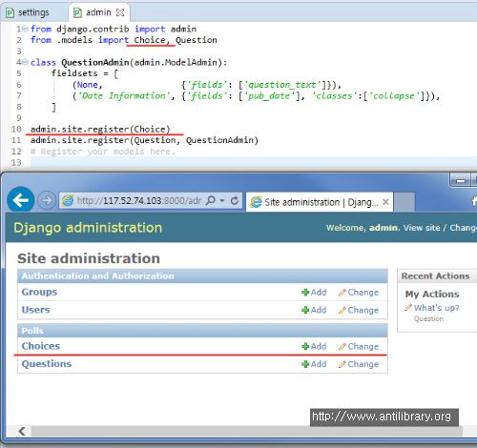This screenshot has height=448, width=477.
Task: Click Change for Choices
Action: (x=359, y=346)
